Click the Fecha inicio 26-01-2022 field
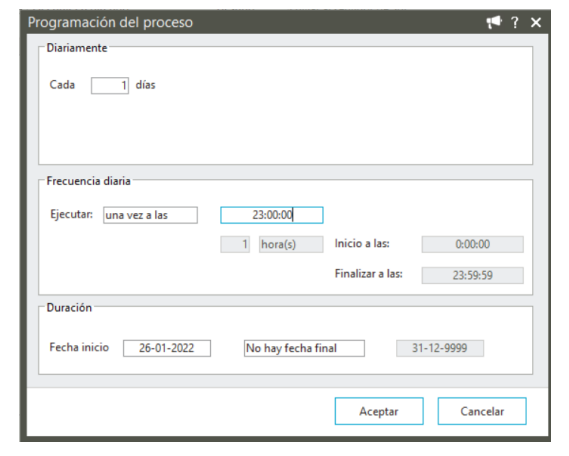 tap(167, 348)
